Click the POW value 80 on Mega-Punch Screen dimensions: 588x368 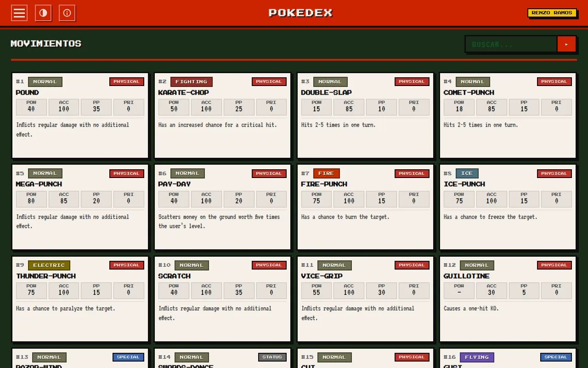tap(31, 201)
